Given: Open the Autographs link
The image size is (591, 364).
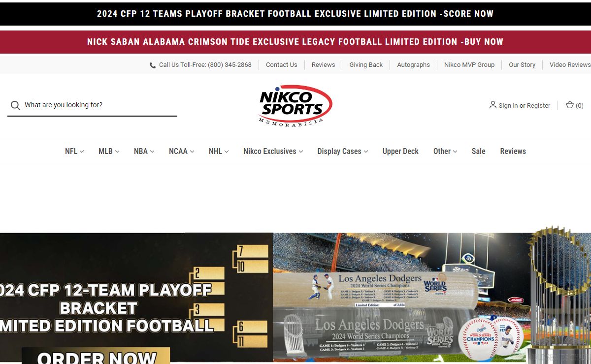Looking at the screenshot, I should [x=413, y=65].
